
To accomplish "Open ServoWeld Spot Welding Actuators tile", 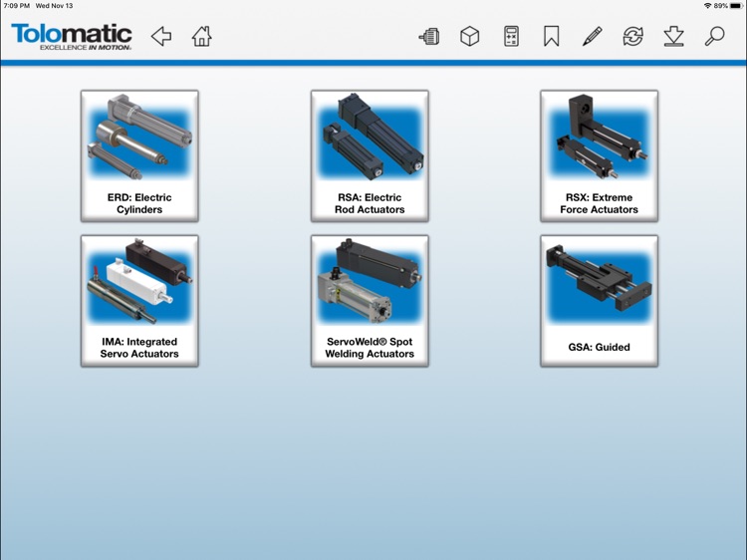I will click(370, 301).
